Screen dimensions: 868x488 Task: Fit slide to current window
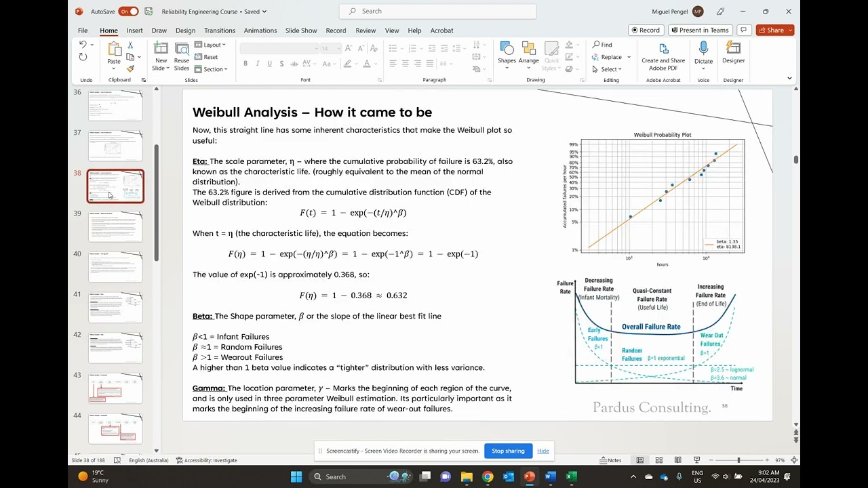click(x=794, y=460)
